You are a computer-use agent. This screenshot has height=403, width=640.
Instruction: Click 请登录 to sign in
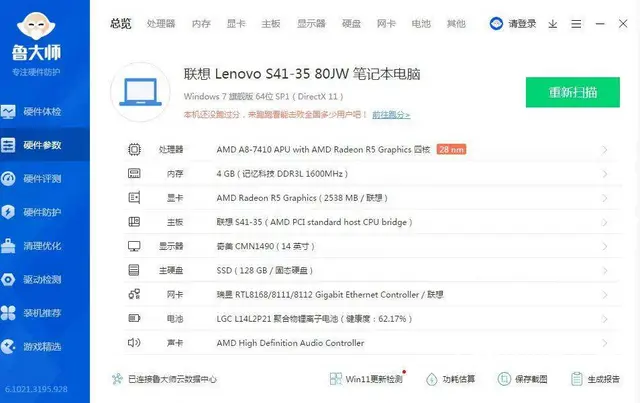(522, 24)
